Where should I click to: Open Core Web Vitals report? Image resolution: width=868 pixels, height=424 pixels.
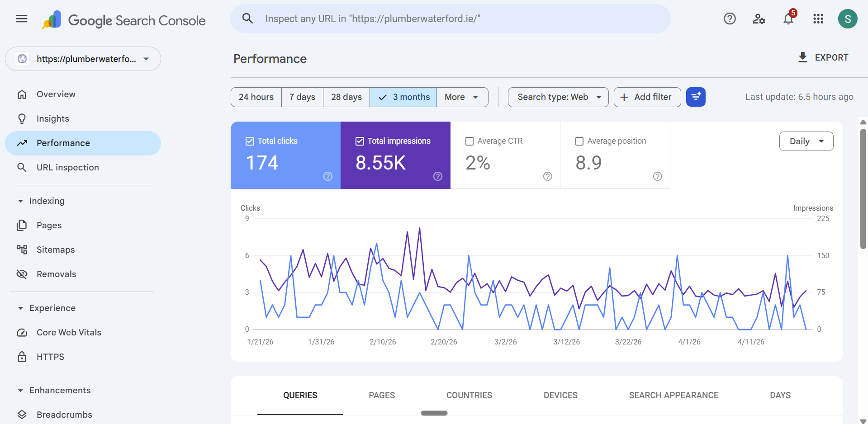point(69,332)
